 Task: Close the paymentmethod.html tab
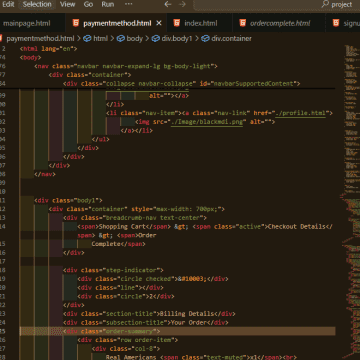click(159, 23)
